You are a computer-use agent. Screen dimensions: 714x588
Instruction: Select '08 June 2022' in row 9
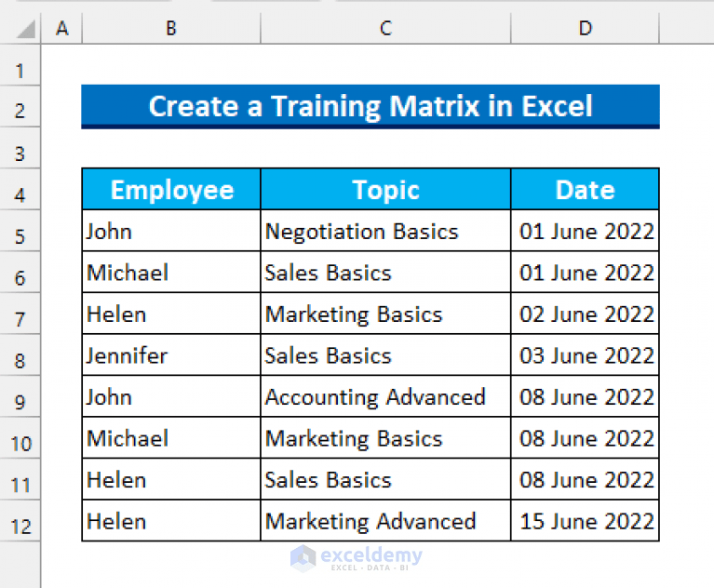(x=586, y=396)
